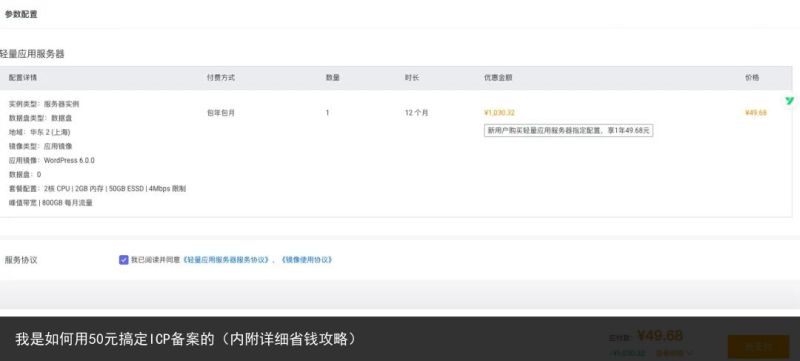Click the 轻量应用服务器 table title

pyautogui.click(x=32, y=54)
